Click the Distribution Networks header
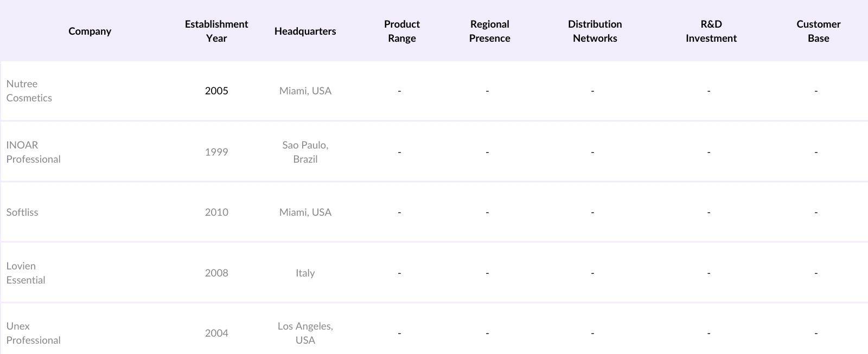 595,31
